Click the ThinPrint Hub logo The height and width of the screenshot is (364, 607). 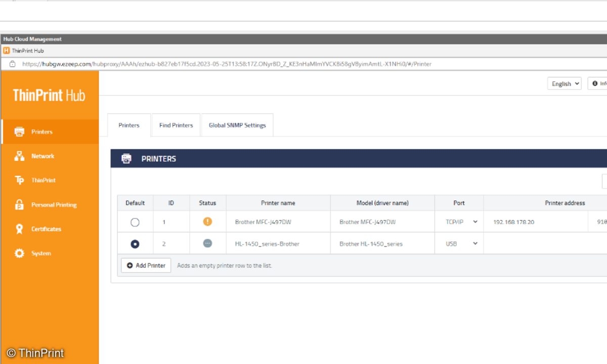tap(49, 95)
